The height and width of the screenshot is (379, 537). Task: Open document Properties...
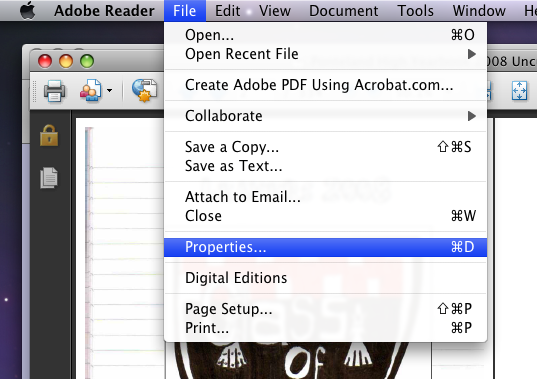(325, 247)
